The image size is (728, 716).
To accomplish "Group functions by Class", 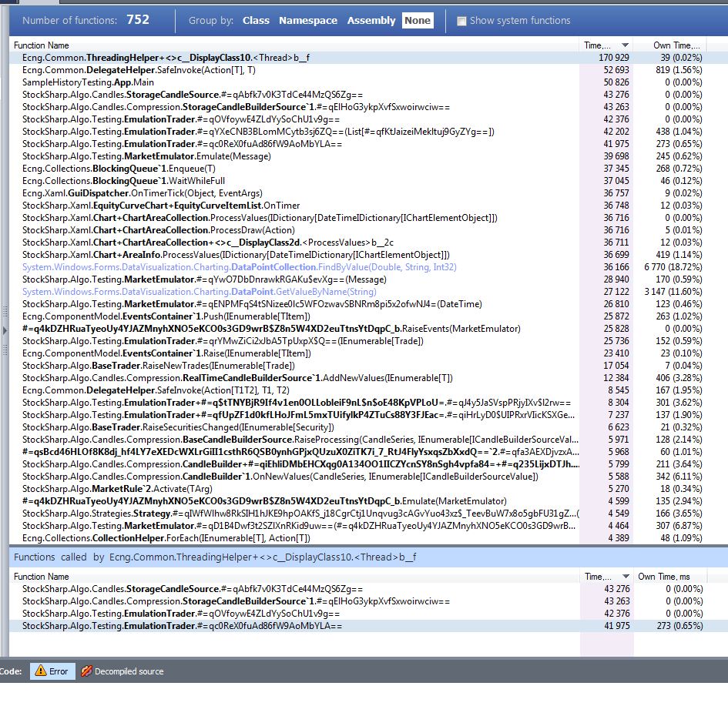I will point(256,21).
